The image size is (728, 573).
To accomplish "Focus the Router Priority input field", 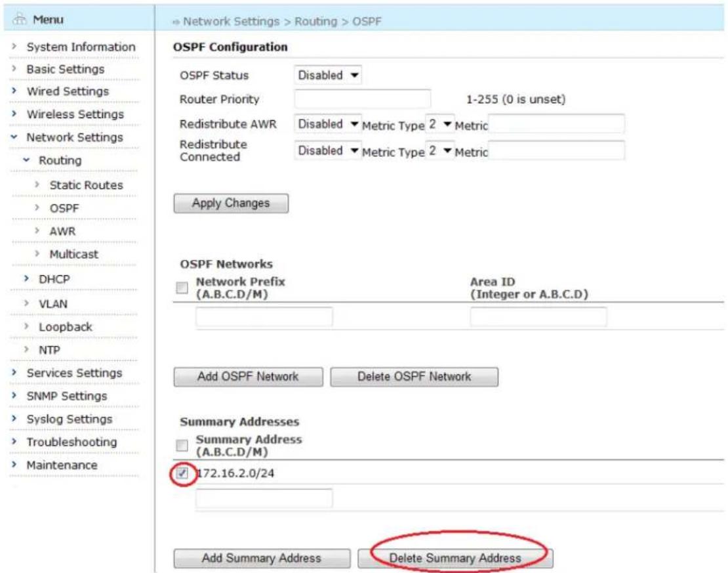I will pyautogui.click(x=362, y=98).
